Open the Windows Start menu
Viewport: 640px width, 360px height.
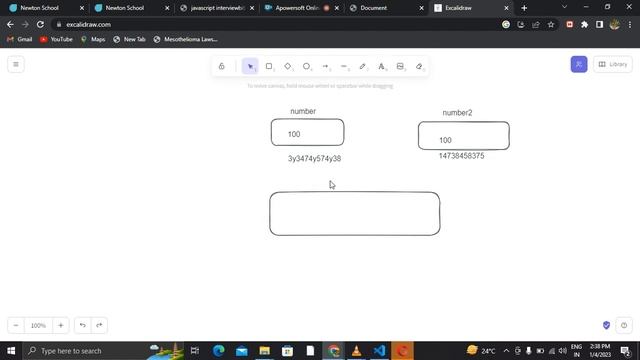(11, 351)
